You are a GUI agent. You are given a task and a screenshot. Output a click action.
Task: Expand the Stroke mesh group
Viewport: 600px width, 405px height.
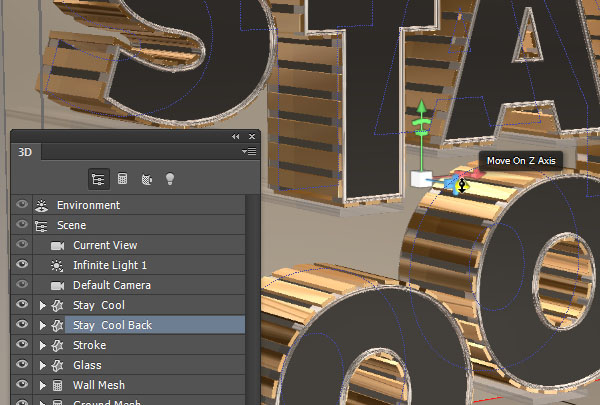point(42,345)
